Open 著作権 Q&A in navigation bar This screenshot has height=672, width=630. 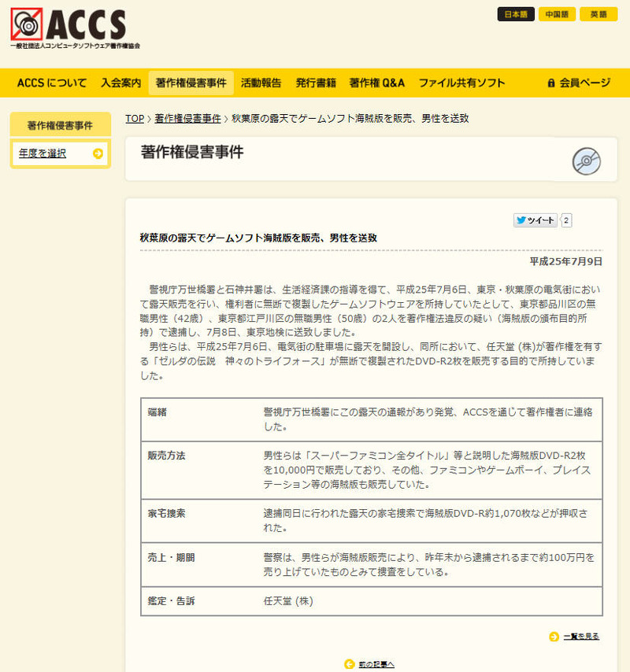(x=376, y=83)
